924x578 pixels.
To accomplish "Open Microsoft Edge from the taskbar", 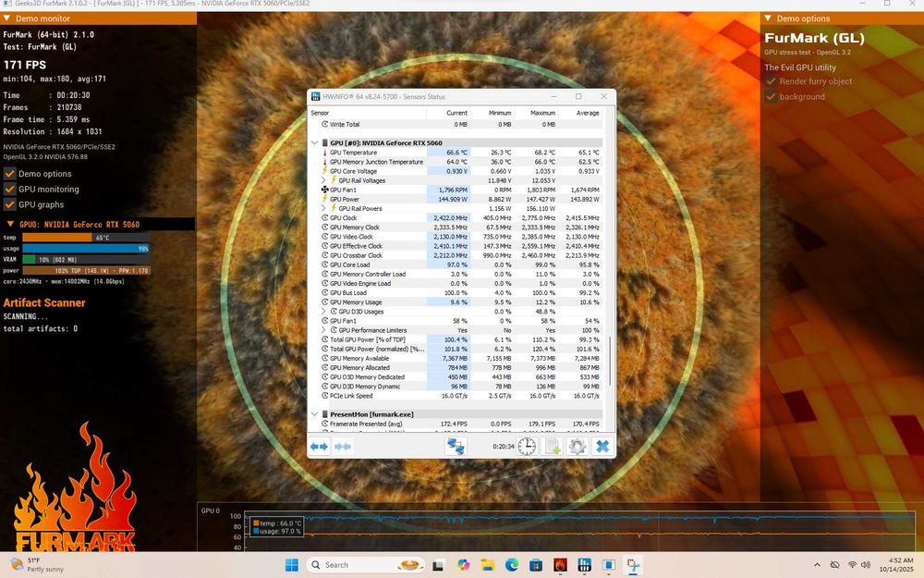I will pos(512,565).
